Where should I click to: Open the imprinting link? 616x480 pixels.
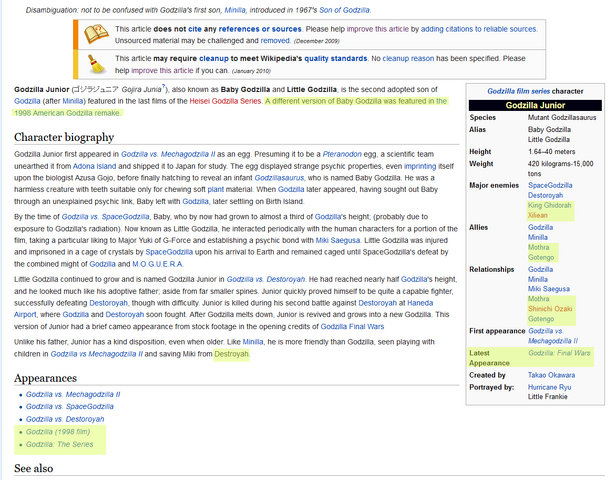420,166
